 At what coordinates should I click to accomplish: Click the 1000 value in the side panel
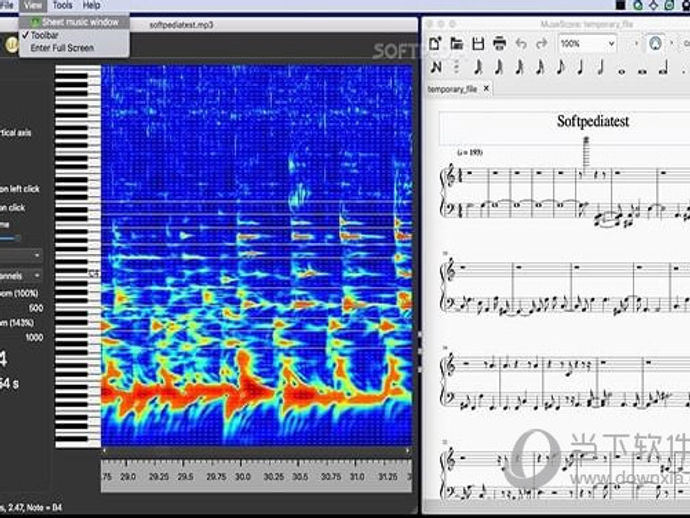click(34, 338)
